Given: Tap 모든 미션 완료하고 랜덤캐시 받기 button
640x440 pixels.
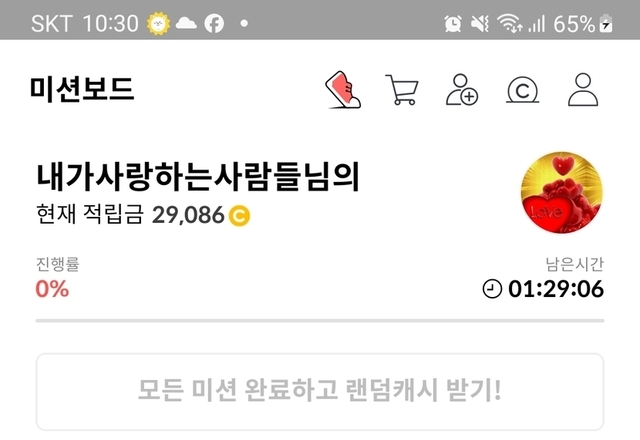Looking at the screenshot, I should click(320, 391).
